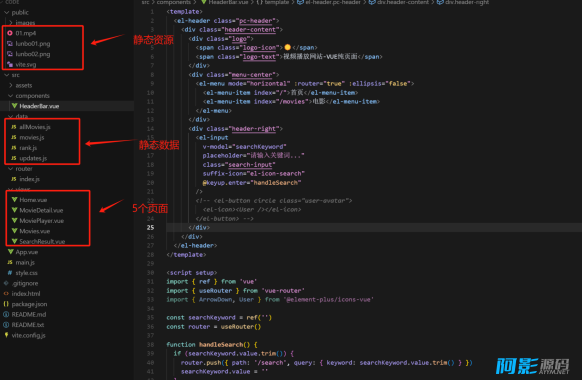Click the "handleSearch" text on line 20
This screenshot has height=380, width=582.
276,183
